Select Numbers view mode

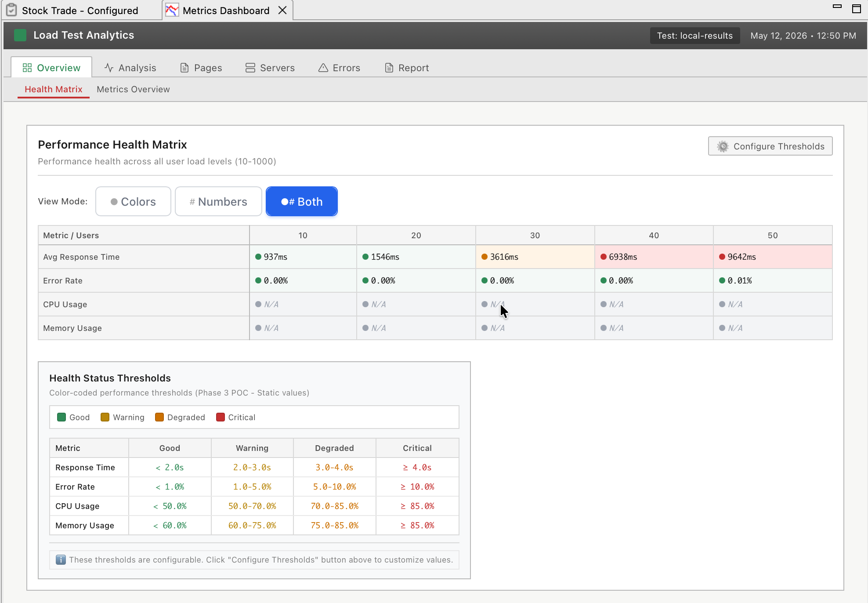click(x=218, y=201)
